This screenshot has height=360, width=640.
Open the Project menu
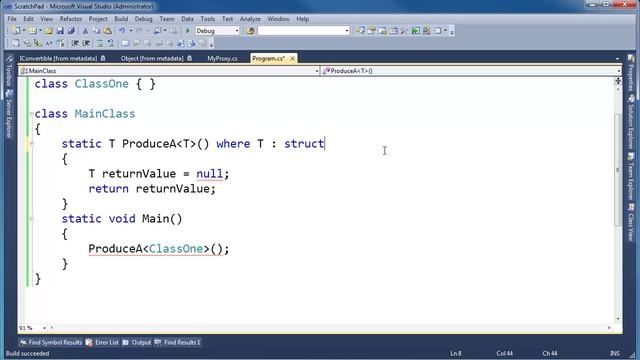(x=98, y=19)
